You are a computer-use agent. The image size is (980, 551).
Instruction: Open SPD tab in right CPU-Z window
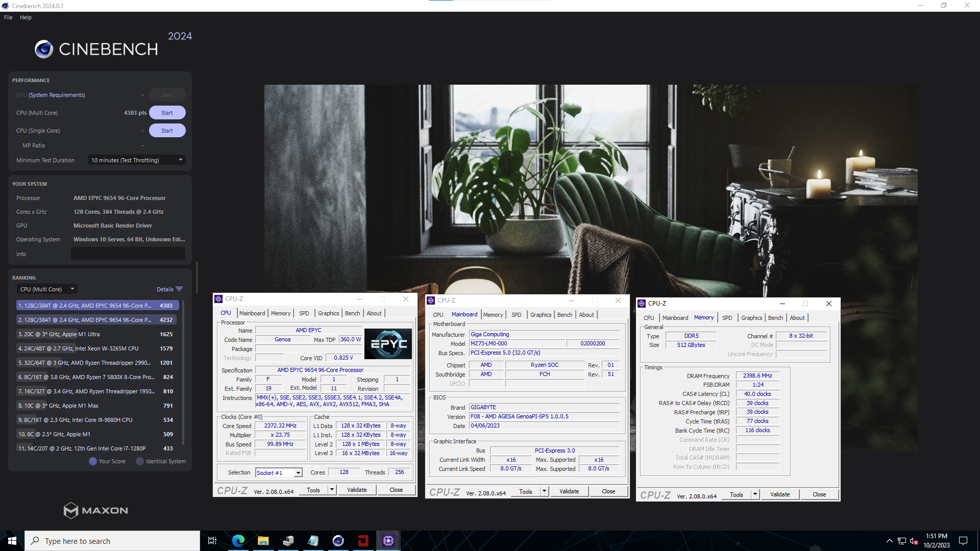[x=727, y=318]
